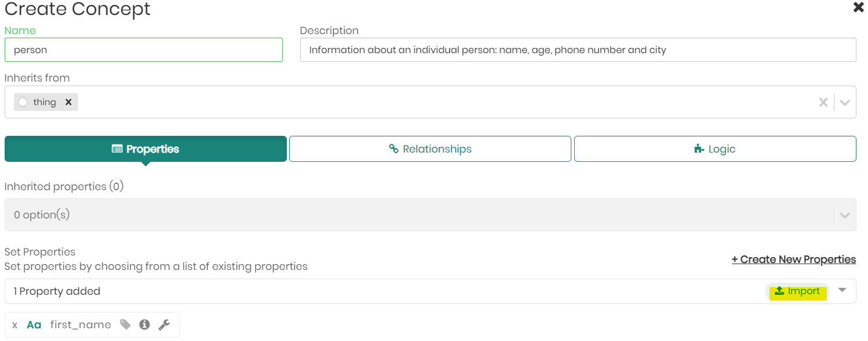This screenshot has width=868, height=341.
Task: Focus the Name input field
Action: point(143,50)
